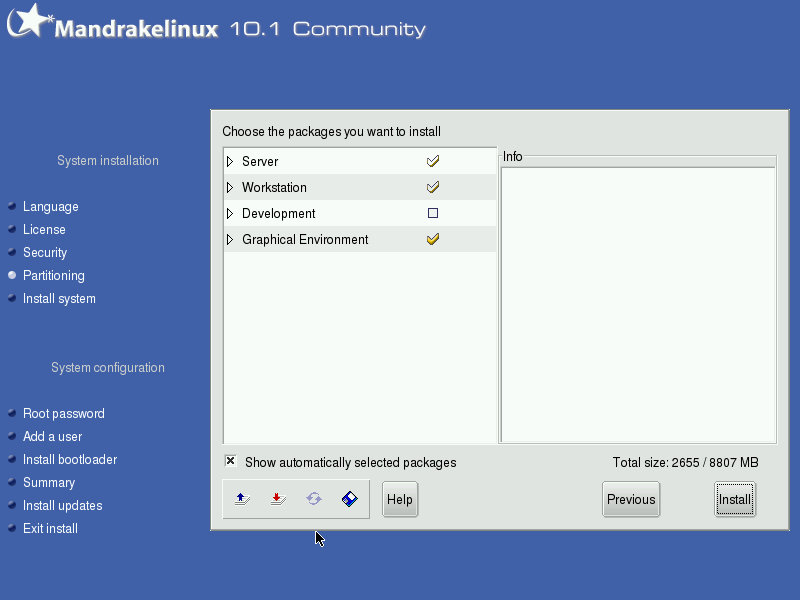
Task: Click the bullet beside Language
Action: pos(12,206)
